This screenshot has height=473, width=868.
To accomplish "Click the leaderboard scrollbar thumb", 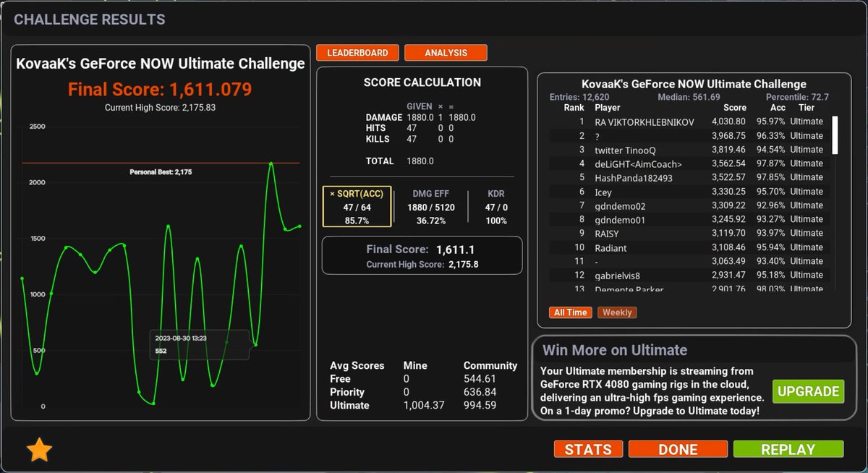I will 835,135.
